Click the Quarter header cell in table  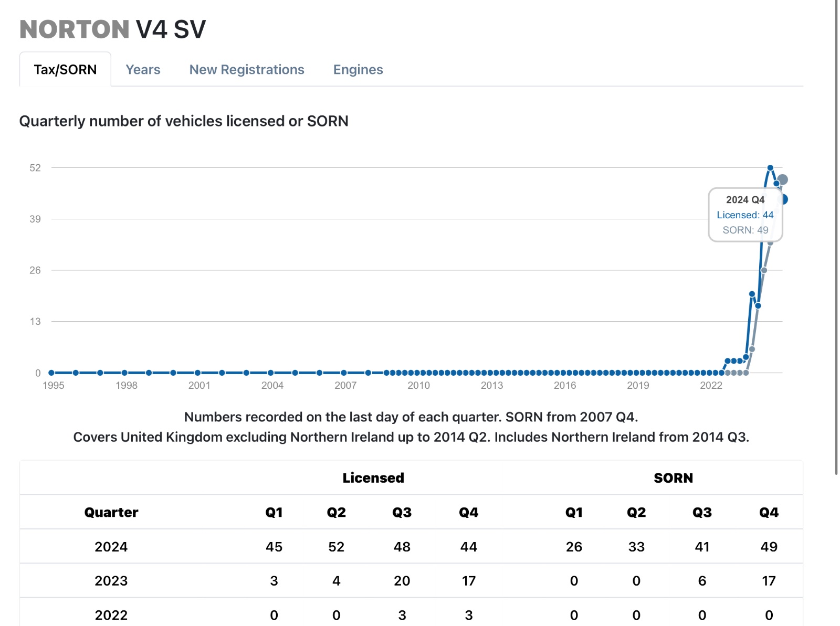(111, 512)
